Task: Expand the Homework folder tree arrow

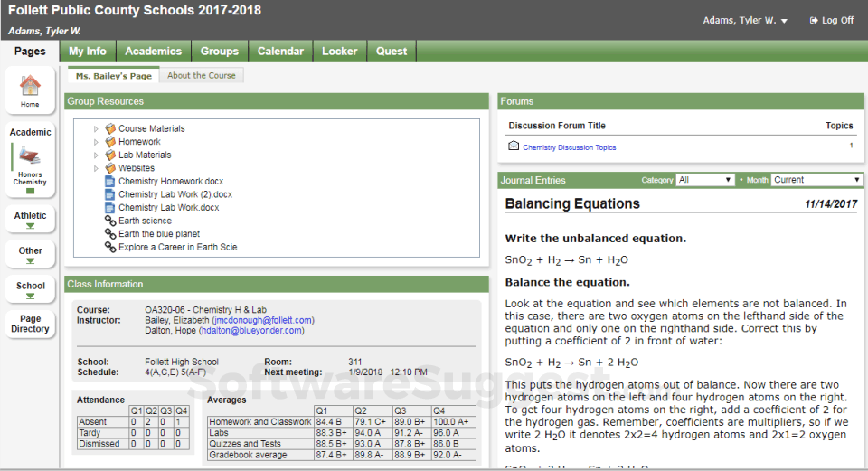Action: (97, 142)
